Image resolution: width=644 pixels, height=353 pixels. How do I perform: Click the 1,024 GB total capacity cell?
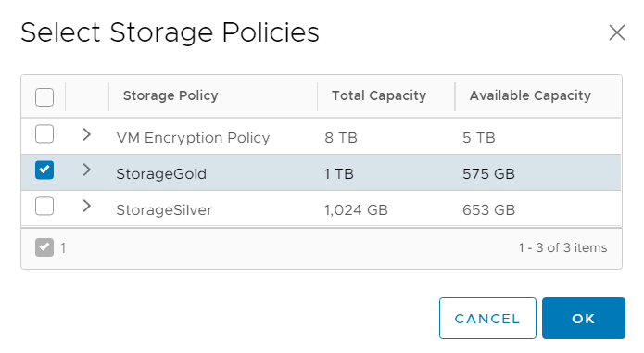(356, 210)
